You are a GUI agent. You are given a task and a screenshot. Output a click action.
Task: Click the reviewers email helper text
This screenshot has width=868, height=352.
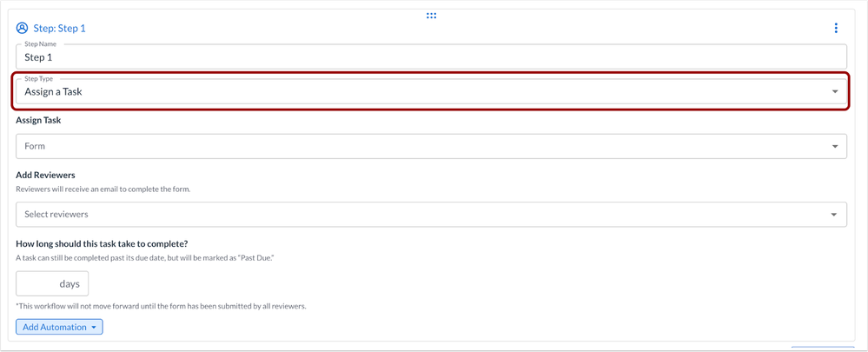103,189
